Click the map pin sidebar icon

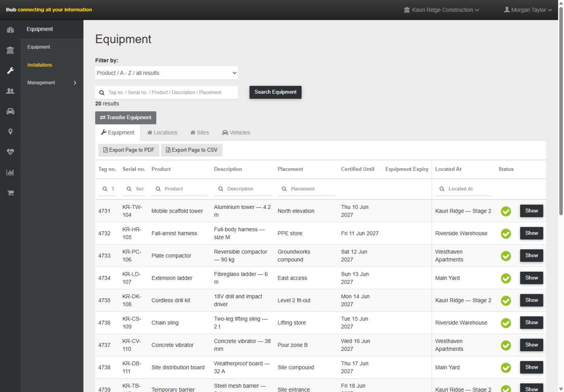click(10, 131)
